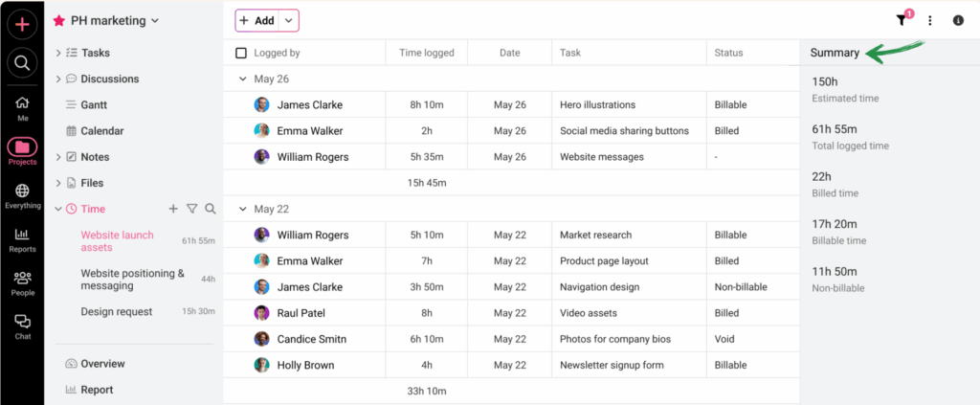Open the PH marketing project dropdown
This screenshot has height=405, width=980.
(x=155, y=21)
